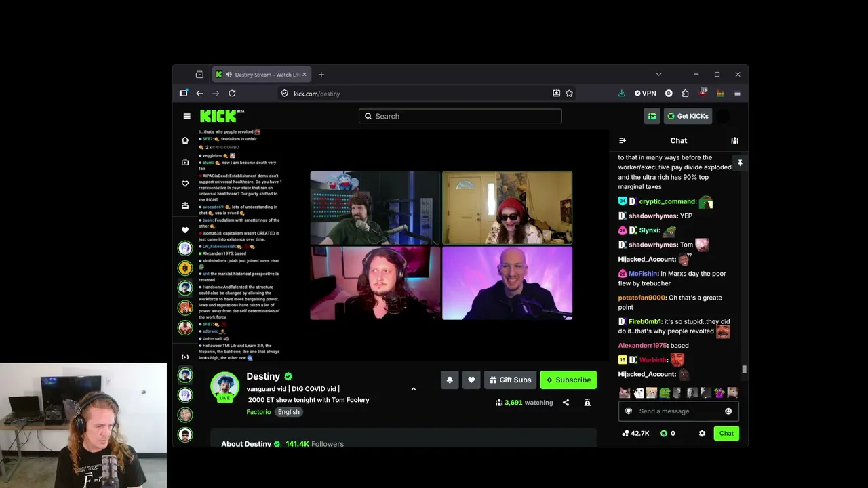The height and width of the screenshot is (488, 868).
Task: Open Browse icon in Kick sidebar
Action: pyautogui.click(x=185, y=162)
